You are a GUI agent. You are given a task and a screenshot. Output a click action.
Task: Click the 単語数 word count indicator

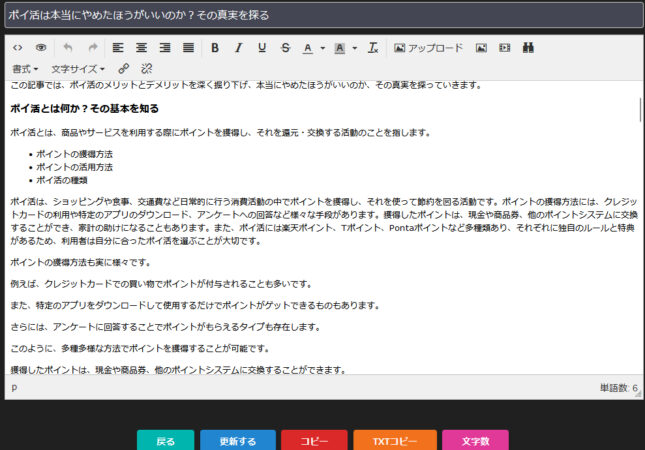click(618, 388)
